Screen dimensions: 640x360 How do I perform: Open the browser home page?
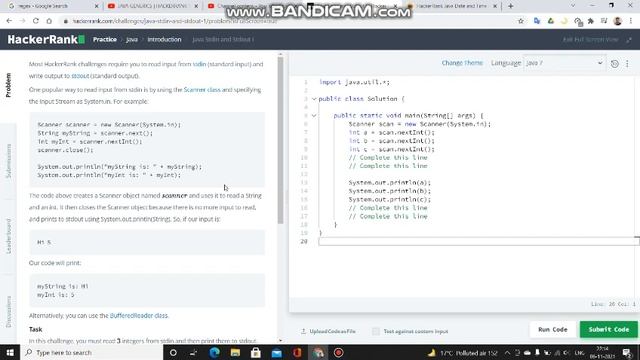(49, 21)
